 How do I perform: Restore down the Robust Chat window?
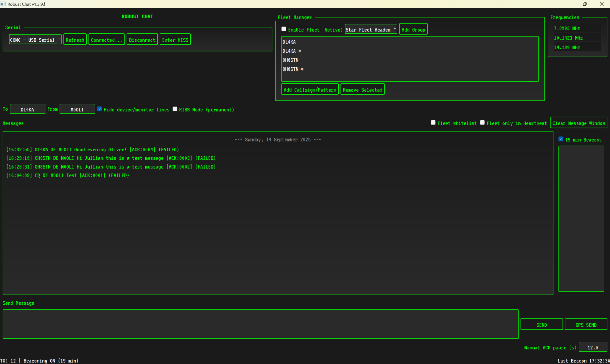pyautogui.click(x=585, y=4)
